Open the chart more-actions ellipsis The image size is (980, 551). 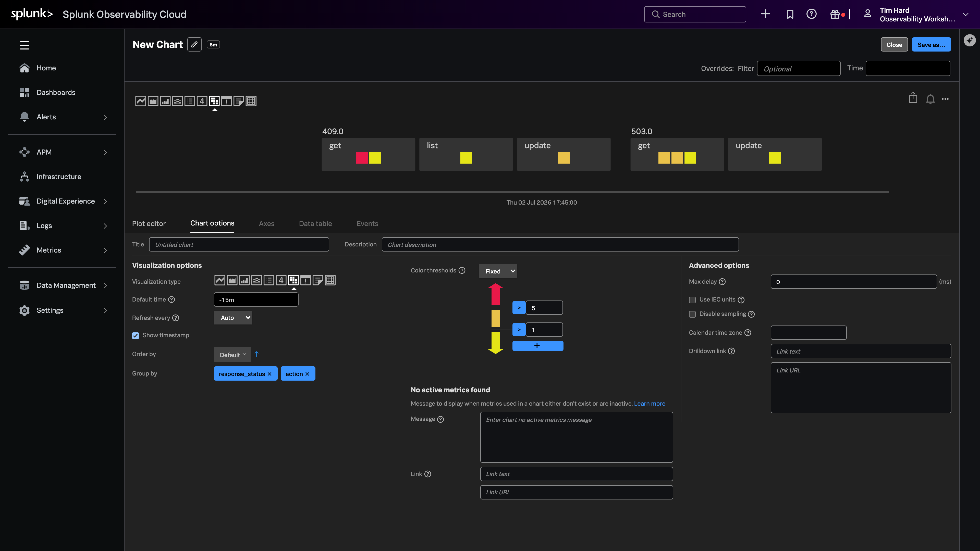[945, 99]
